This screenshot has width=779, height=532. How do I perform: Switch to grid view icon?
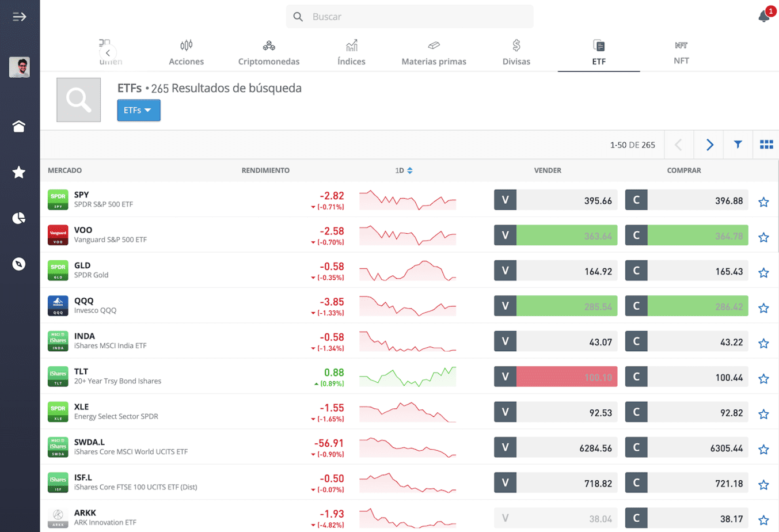point(766,145)
